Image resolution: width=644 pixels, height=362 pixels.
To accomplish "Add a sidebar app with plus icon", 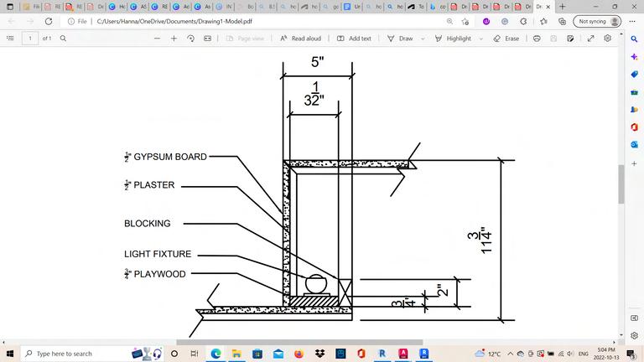I will [634, 163].
